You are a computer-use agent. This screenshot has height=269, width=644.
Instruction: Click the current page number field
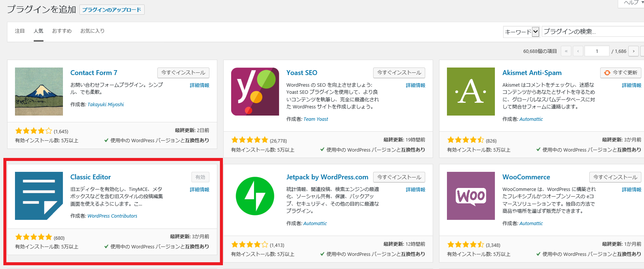pos(597,51)
